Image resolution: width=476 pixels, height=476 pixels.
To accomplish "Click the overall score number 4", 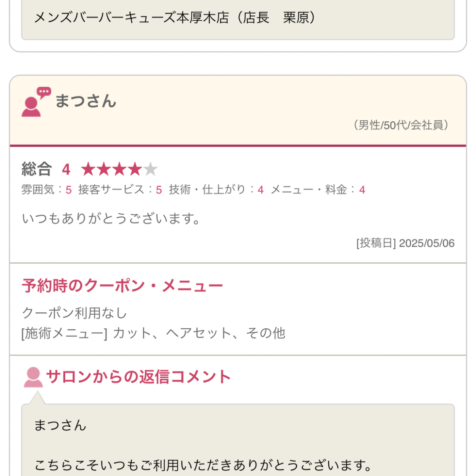I will pos(66,169).
